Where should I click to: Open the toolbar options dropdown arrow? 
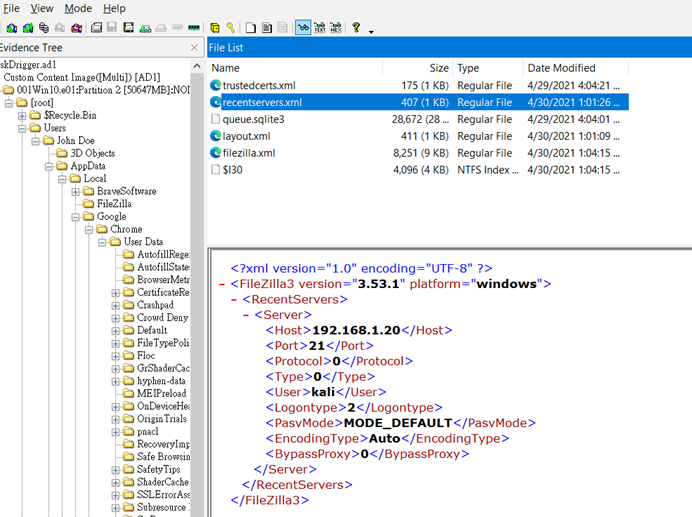tap(371, 31)
